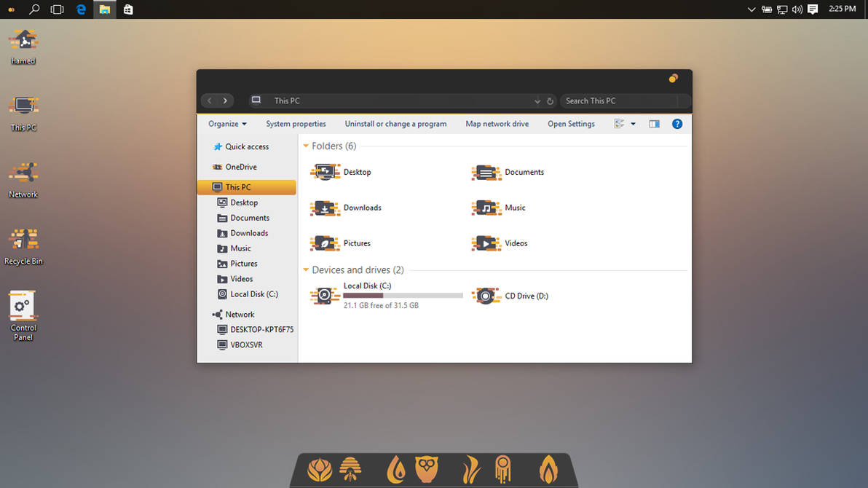Collapse the Devices and drives section
Screen dimensions: 868x488
point(306,269)
